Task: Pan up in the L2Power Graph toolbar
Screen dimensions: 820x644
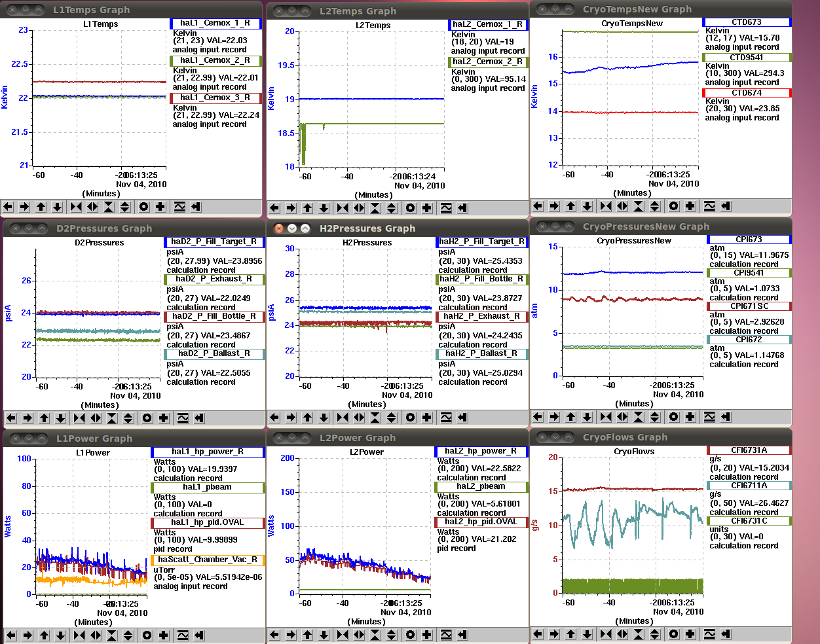Action: [x=308, y=634]
